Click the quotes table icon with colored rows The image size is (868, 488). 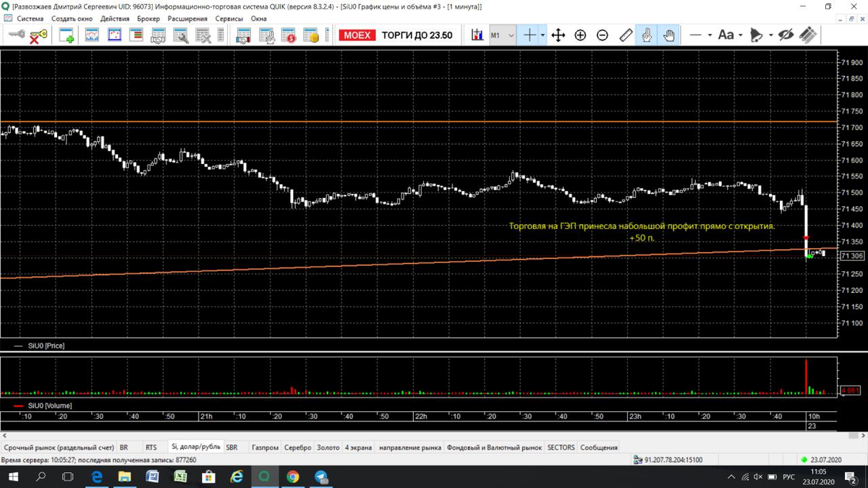(x=136, y=35)
